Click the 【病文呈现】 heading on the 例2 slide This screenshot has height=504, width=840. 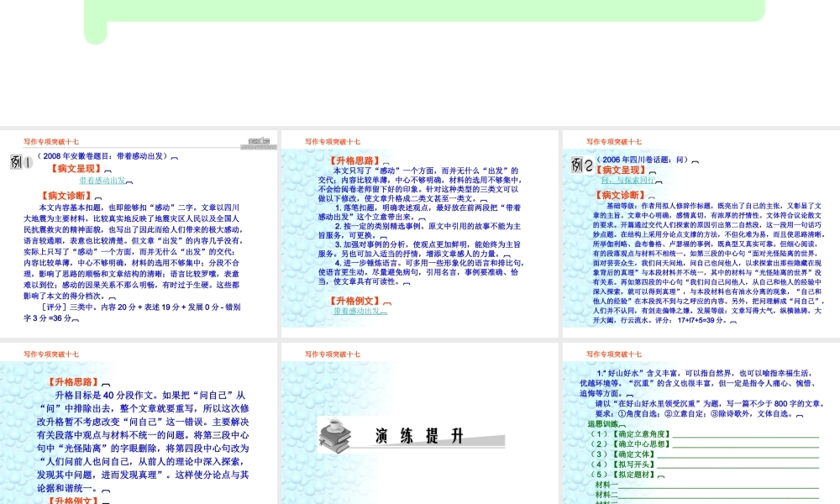[x=621, y=170]
